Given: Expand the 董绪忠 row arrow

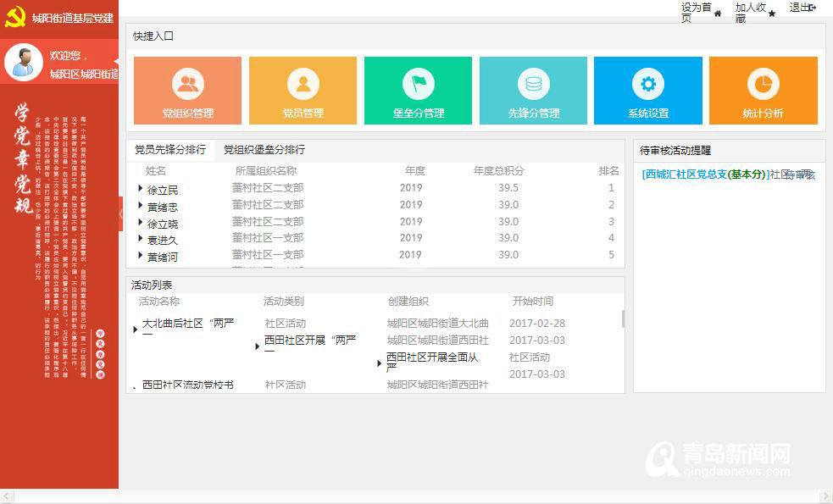Looking at the screenshot, I should tap(141, 205).
